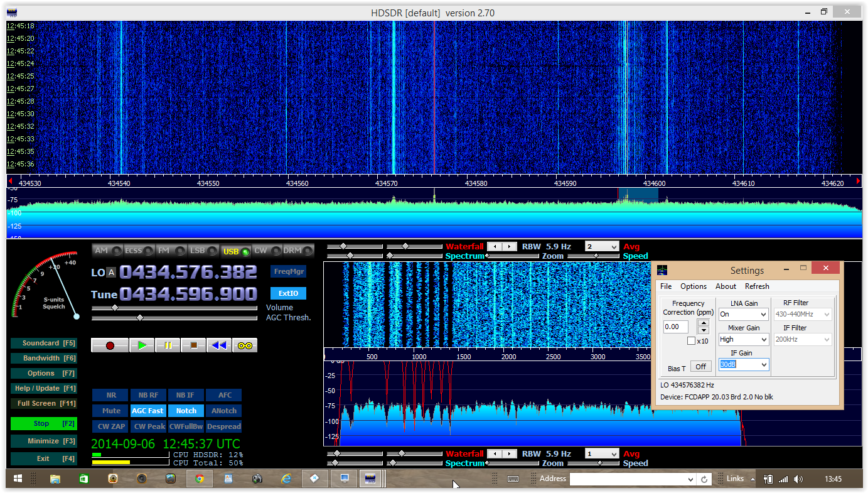868x493 pixels.
Task: Open File Explorer from the taskbar
Action: pyautogui.click(x=55, y=479)
